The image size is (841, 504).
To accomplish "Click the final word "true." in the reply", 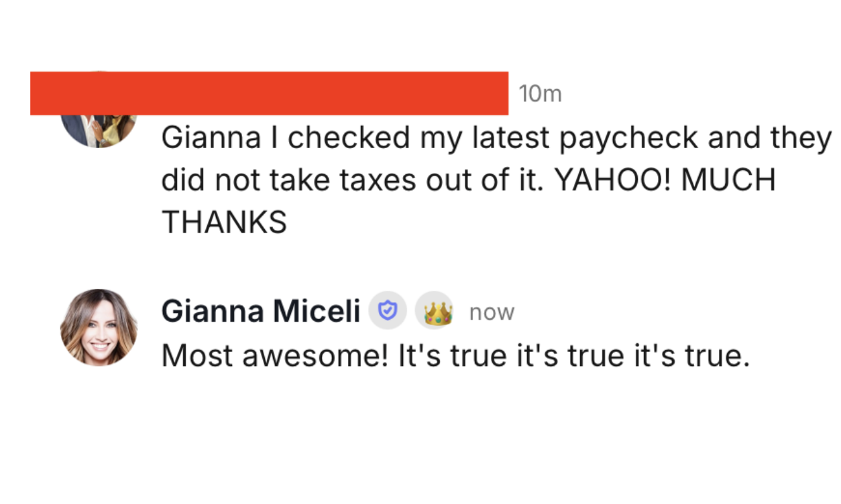I will [x=716, y=356].
